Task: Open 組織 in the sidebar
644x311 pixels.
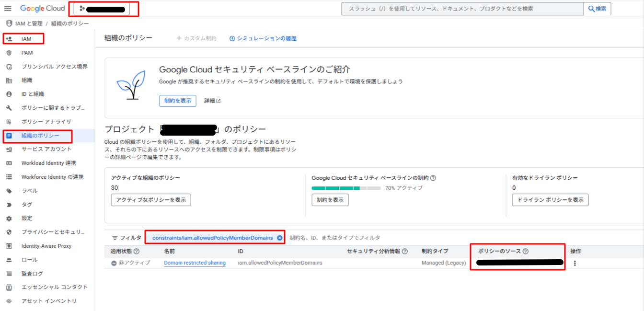Action: tap(27, 80)
